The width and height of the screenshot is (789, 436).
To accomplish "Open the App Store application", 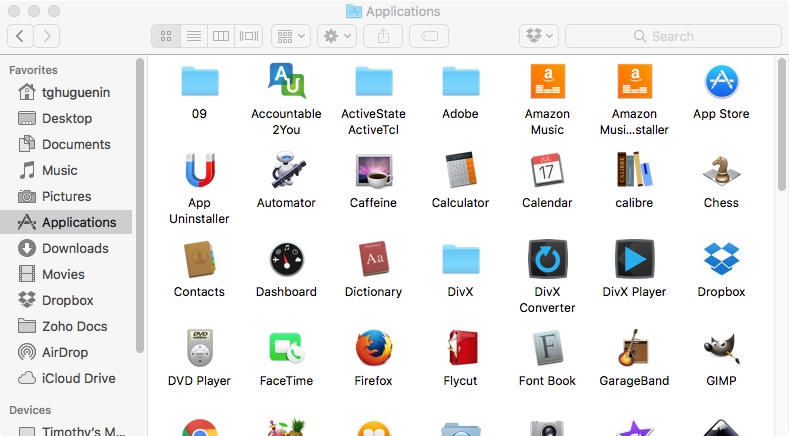I will (722, 81).
